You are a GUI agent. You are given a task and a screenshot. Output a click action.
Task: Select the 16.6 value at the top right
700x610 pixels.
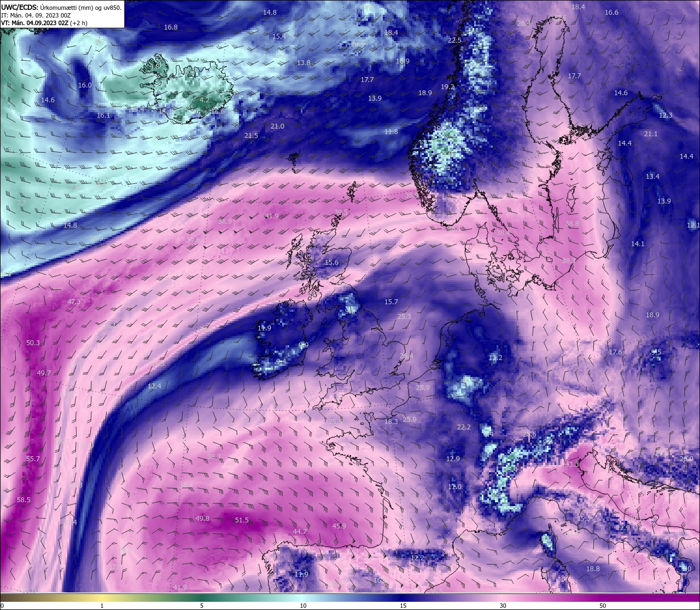pyautogui.click(x=611, y=12)
